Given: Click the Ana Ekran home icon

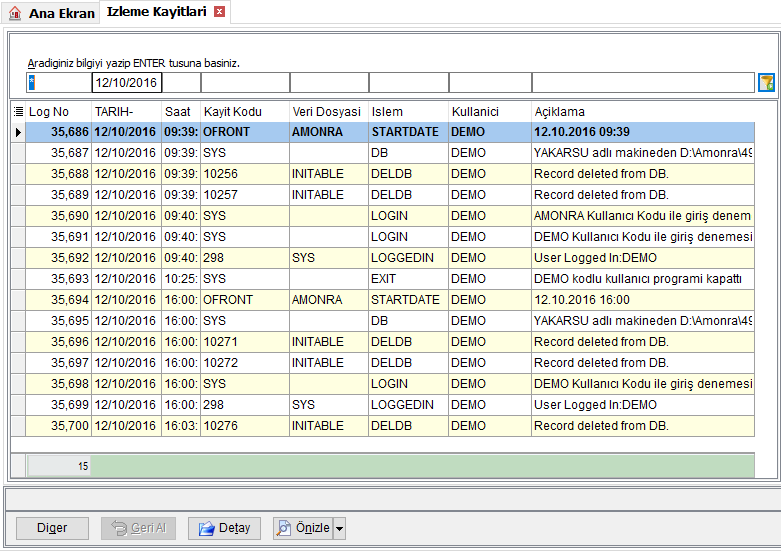Looking at the screenshot, I should (x=15, y=13).
